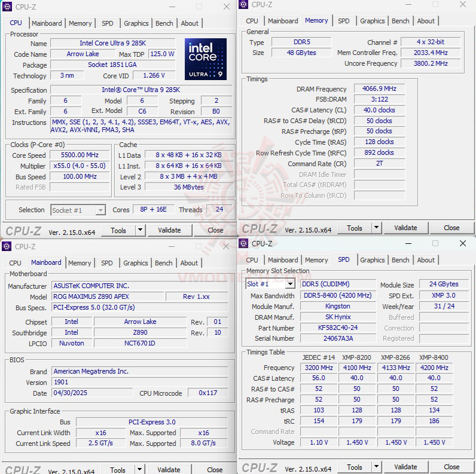This screenshot has height=474, width=476.
Task: Click the CPU-Z app icon in Memory window title bar
Action: pos(243,4)
